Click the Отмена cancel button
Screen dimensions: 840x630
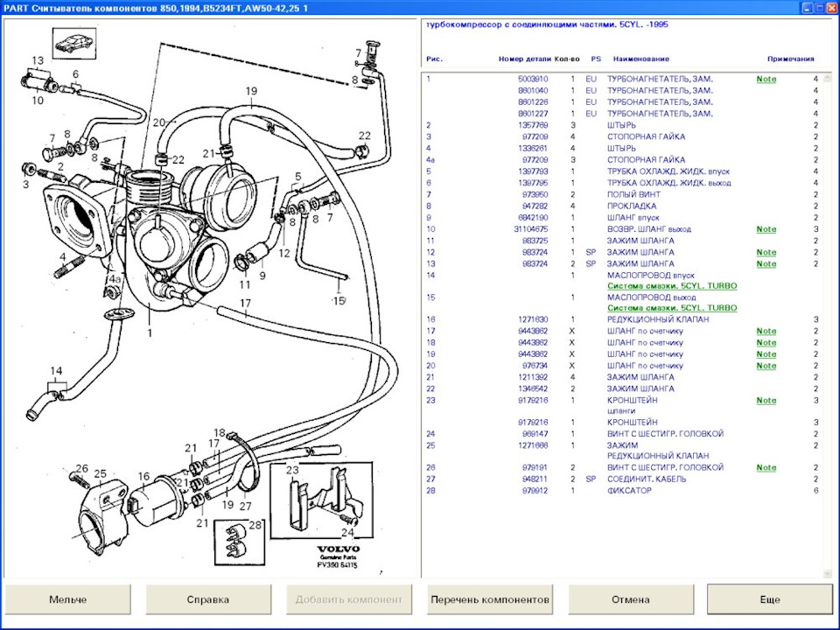pyautogui.click(x=631, y=598)
